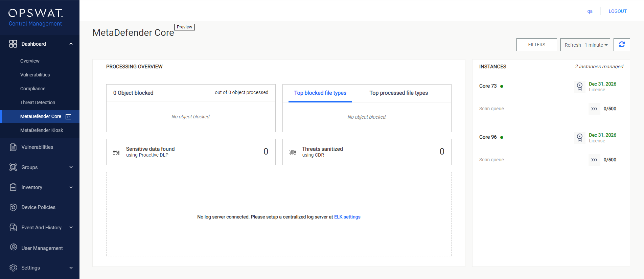The height and width of the screenshot is (279, 644).
Task: Click the Vulnerabilities document icon in sidebar
Action: point(13,147)
